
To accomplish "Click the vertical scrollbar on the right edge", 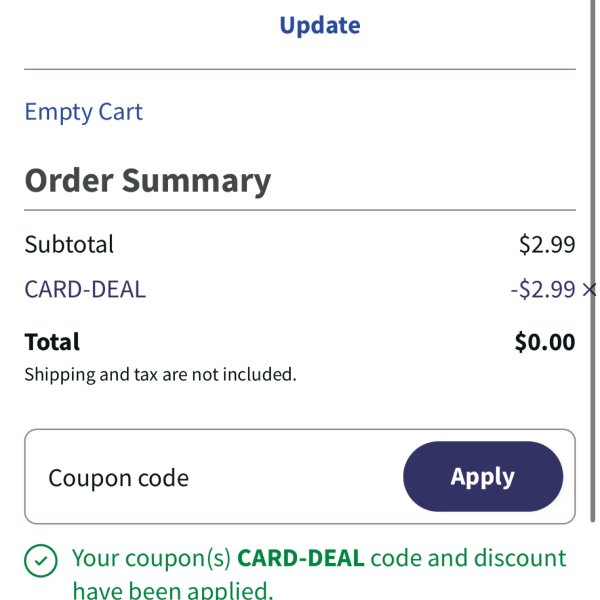I will pos(593,260).
